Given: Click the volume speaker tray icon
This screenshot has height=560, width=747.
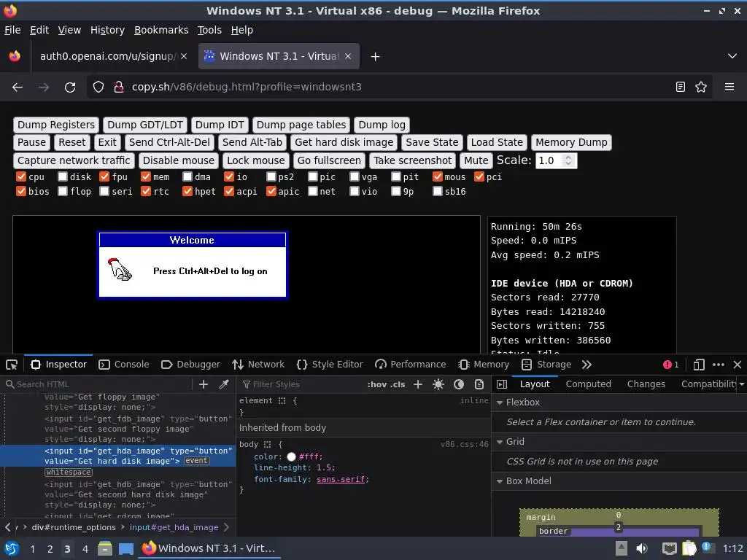Looking at the screenshot, I should click(x=642, y=548).
